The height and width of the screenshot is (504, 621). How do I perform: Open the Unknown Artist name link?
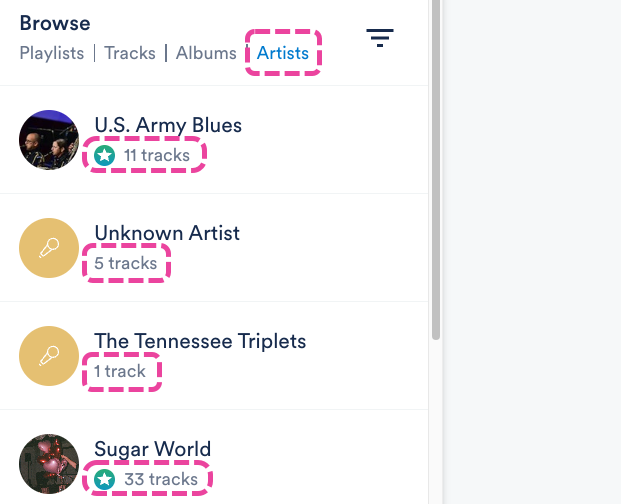(x=167, y=233)
